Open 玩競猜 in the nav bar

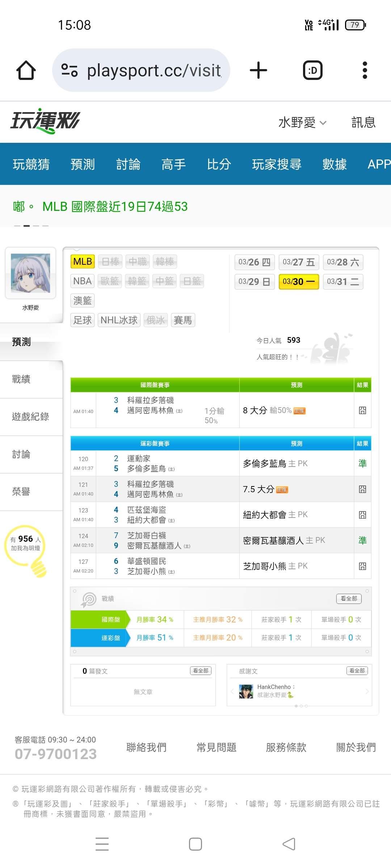click(x=31, y=164)
